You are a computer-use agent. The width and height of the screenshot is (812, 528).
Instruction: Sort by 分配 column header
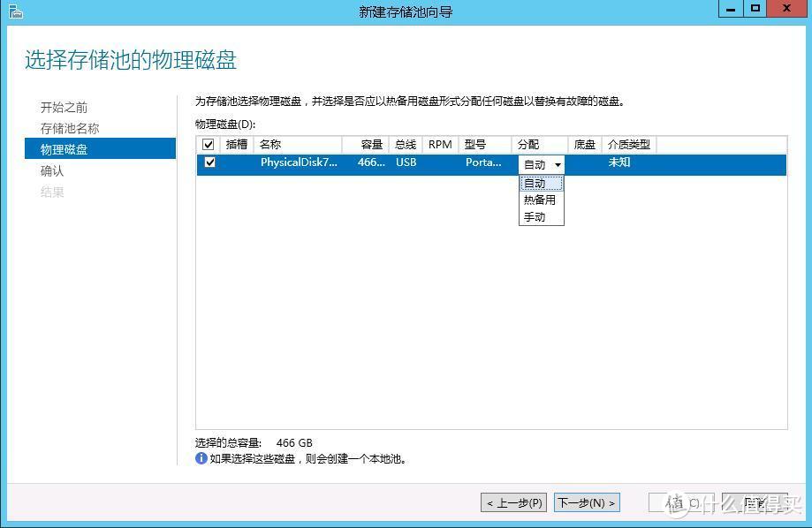[540, 145]
